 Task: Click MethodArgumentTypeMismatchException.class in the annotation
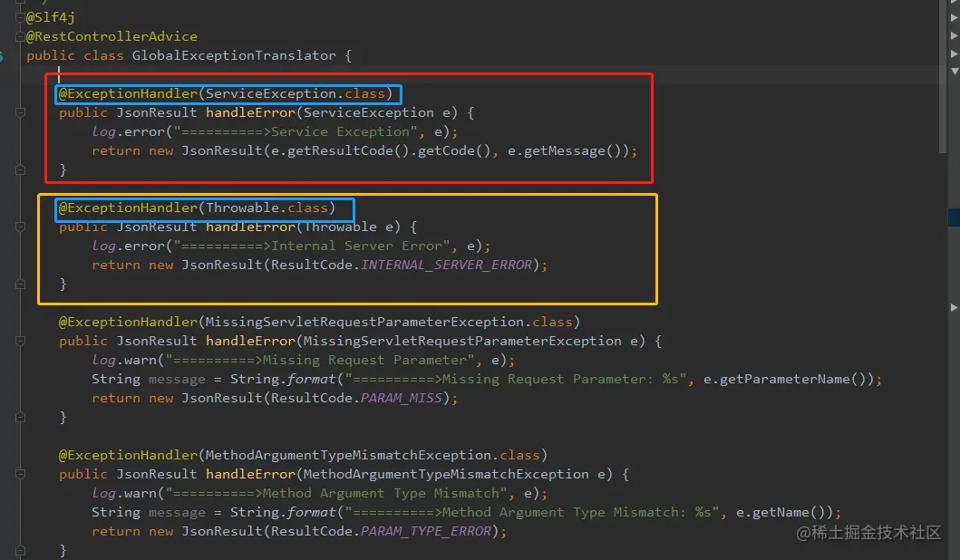pyautogui.click(x=373, y=456)
